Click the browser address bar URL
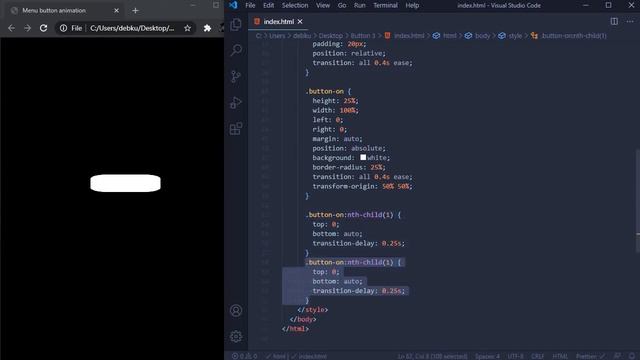The height and width of the screenshot is (360, 640). [132, 28]
